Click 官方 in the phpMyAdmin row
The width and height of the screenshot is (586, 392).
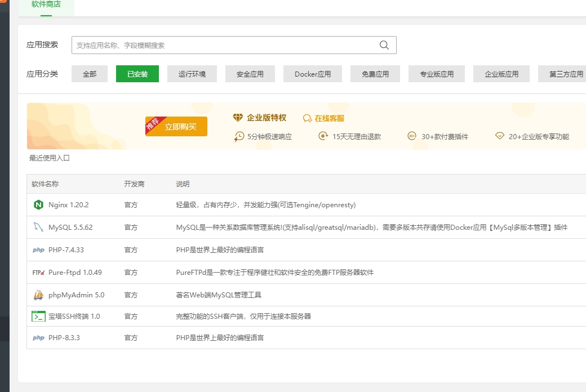pyautogui.click(x=131, y=295)
